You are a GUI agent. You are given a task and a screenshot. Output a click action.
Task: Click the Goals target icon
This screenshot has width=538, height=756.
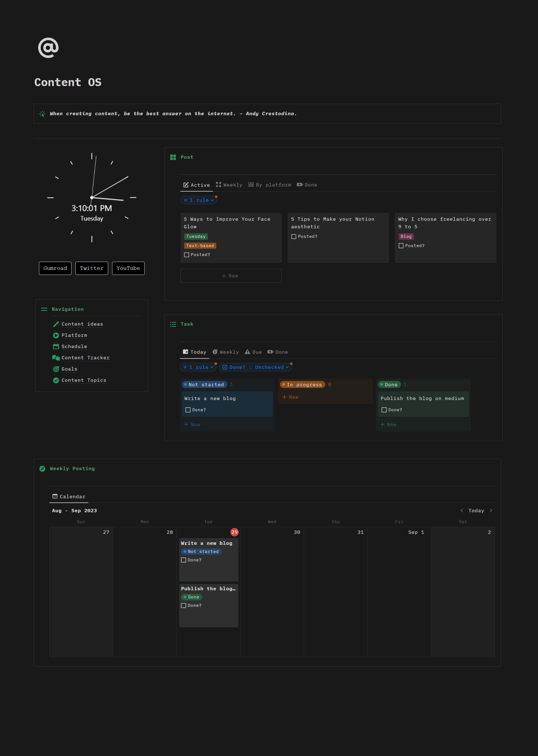[56, 369]
